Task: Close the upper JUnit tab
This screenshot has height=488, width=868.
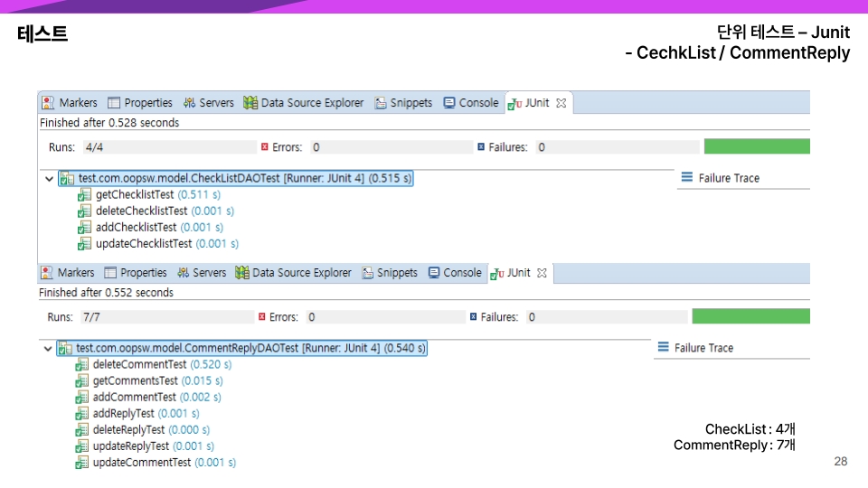Action: pyautogui.click(x=561, y=103)
